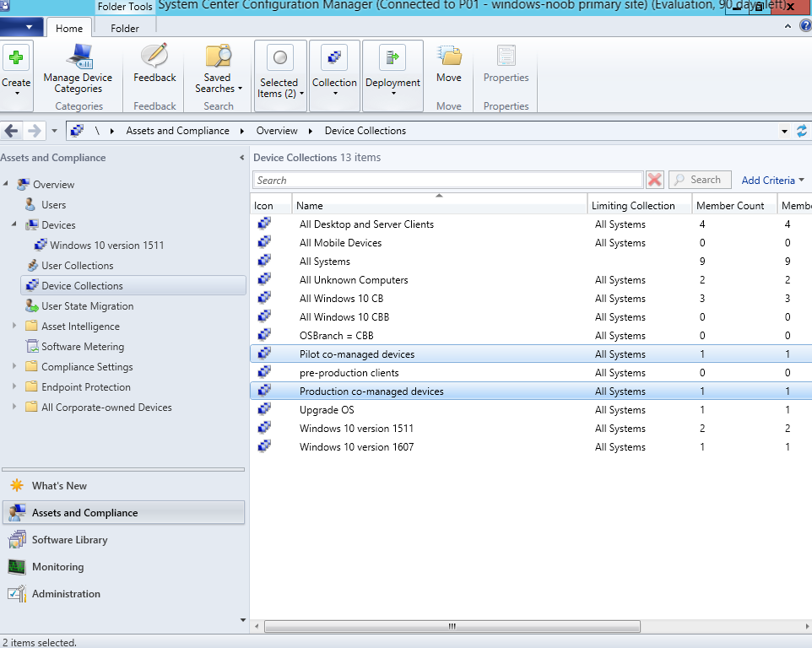Expand All Corporate-owned Devices folder

pyautogui.click(x=14, y=407)
